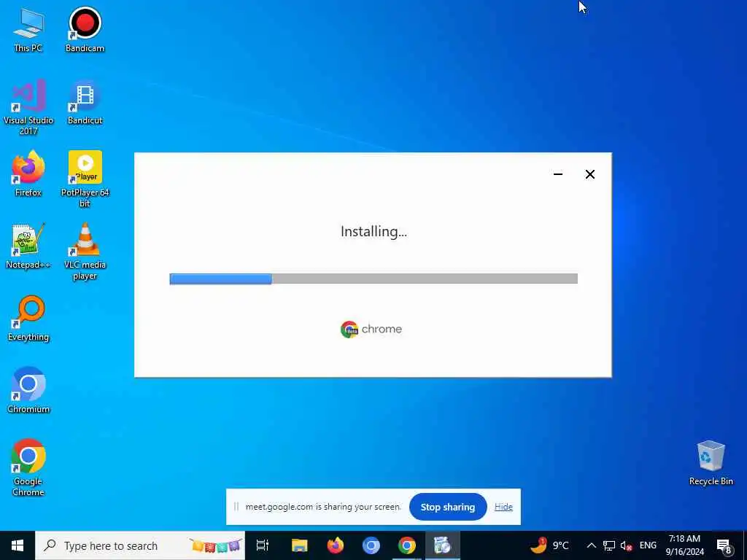Click the Installing... status text

click(x=373, y=232)
